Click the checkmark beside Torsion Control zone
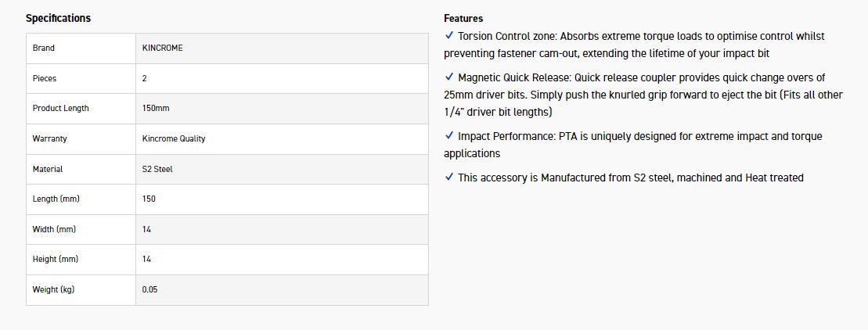This screenshot has width=868, height=330. point(448,36)
